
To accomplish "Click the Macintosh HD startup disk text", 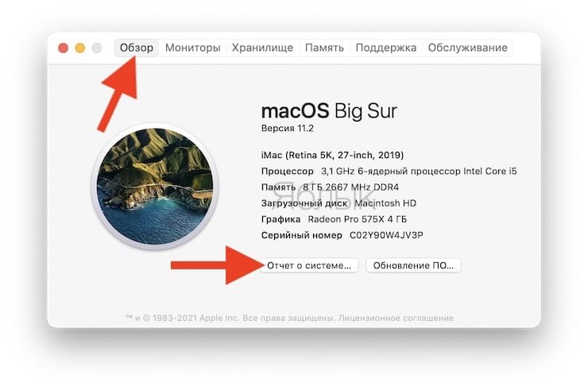I will pos(385,203).
